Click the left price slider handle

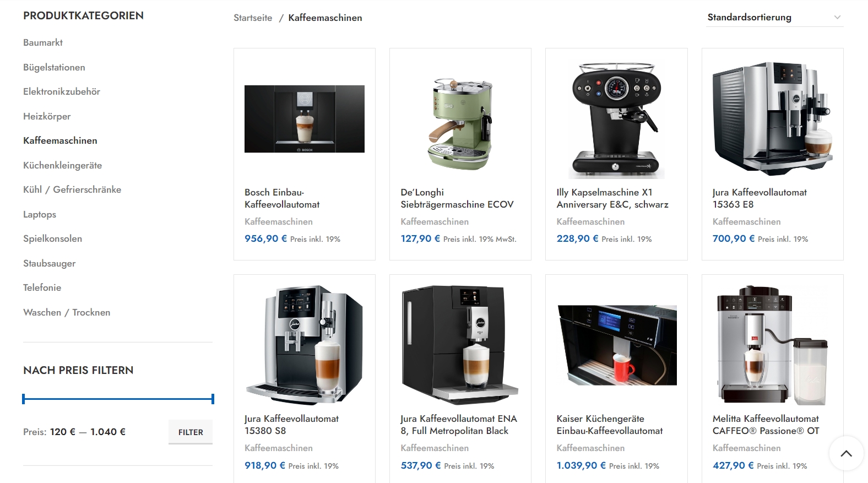click(x=24, y=399)
